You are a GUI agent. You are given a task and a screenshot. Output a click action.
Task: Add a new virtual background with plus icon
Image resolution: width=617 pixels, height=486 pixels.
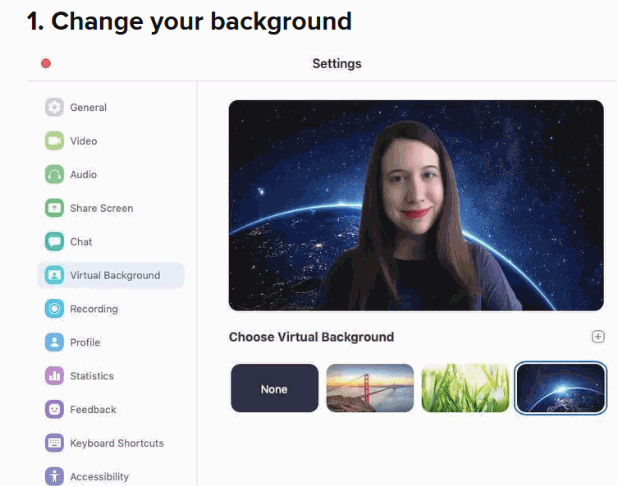point(598,337)
